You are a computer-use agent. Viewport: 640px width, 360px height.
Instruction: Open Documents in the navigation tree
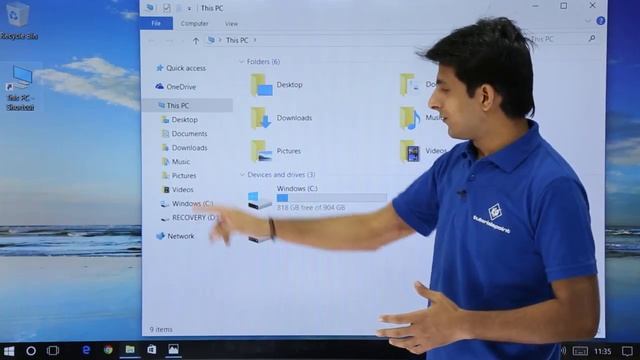pos(184,133)
